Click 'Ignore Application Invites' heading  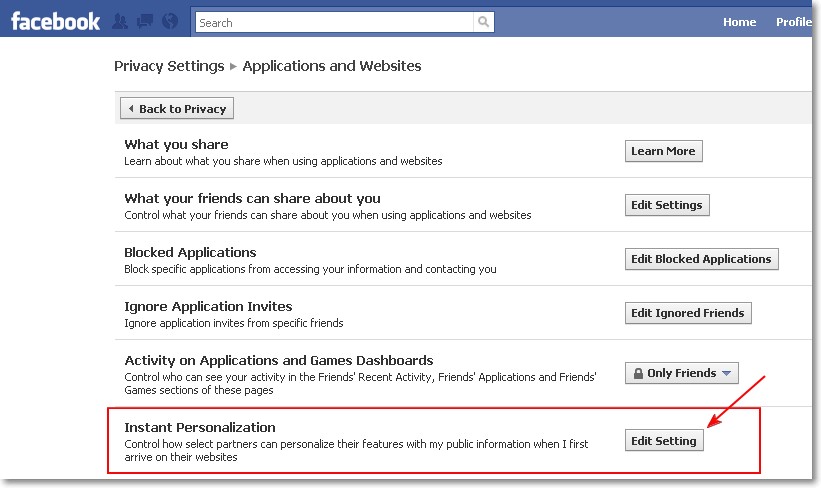pos(208,306)
